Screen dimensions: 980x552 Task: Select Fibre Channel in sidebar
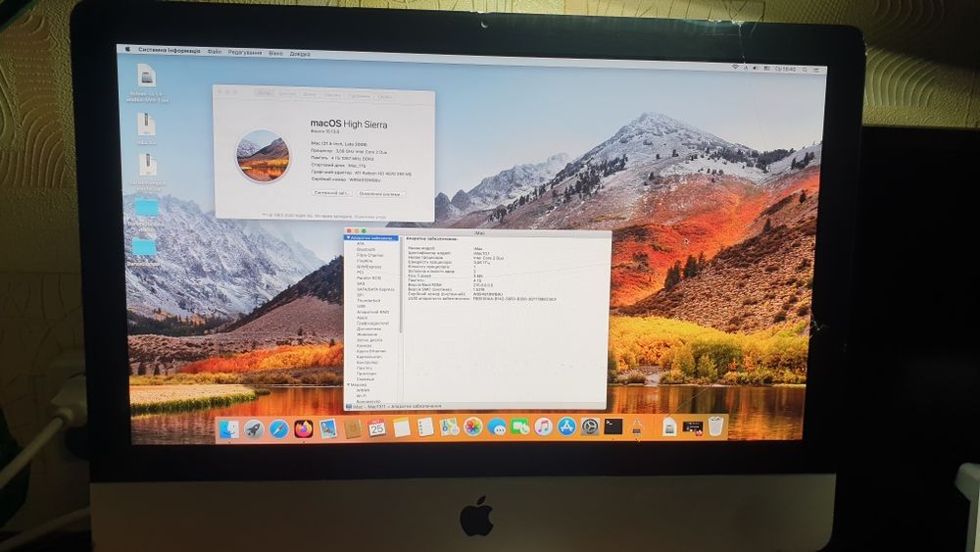tap(370, 255)
